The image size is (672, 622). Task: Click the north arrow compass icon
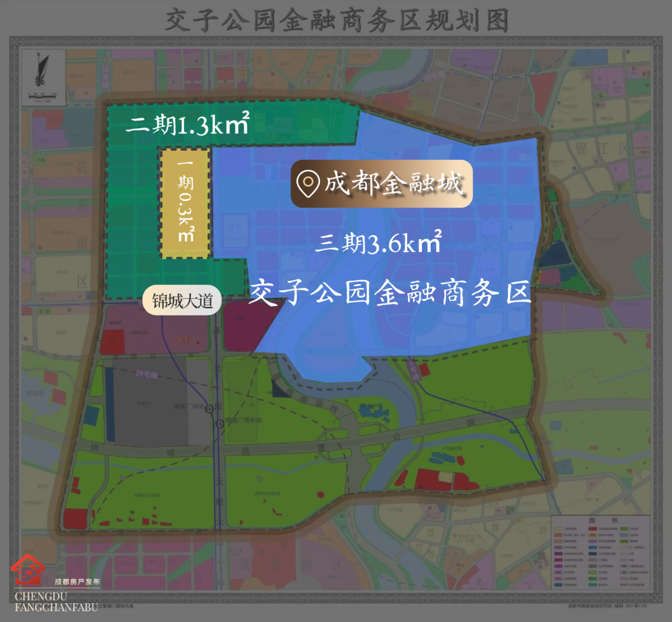(x=42, y=70)
